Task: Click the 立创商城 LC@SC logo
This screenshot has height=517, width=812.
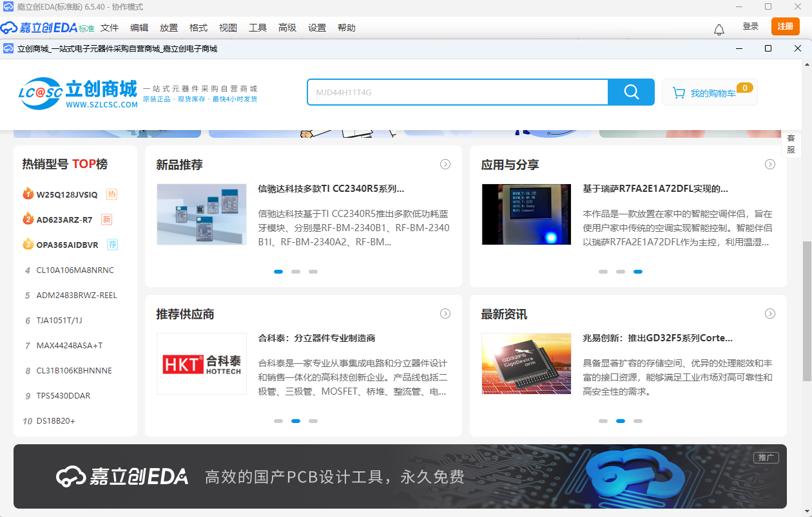Action: (x=76, y=93)
